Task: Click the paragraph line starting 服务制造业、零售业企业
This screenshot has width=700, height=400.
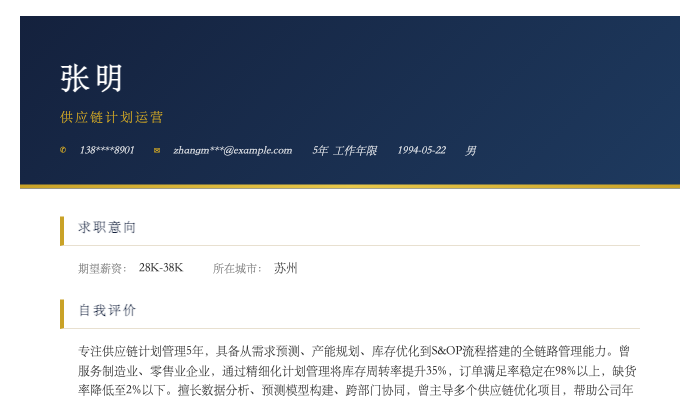Action: [357, 371]
